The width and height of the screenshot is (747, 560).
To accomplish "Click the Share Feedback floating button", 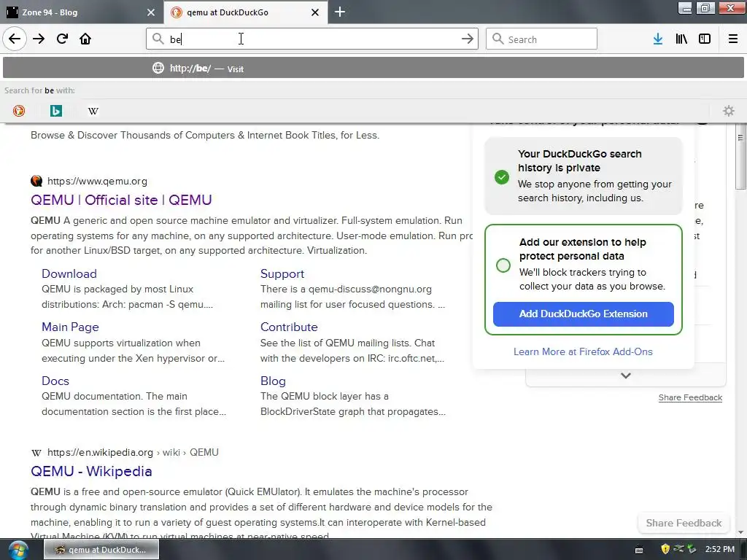I will point(684,523).
